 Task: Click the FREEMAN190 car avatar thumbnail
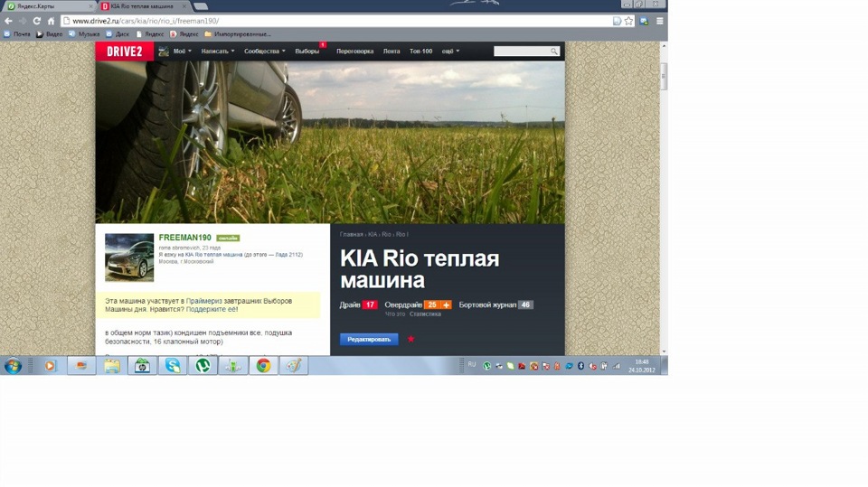tap(129, 258)
